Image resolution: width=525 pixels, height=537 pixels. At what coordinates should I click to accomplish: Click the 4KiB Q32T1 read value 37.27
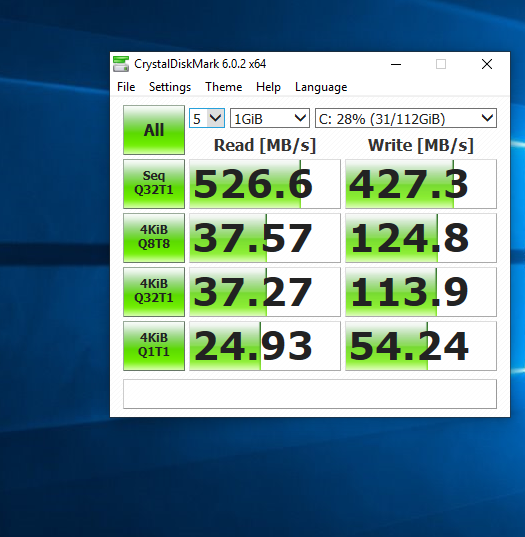click(x=265, y=292)
